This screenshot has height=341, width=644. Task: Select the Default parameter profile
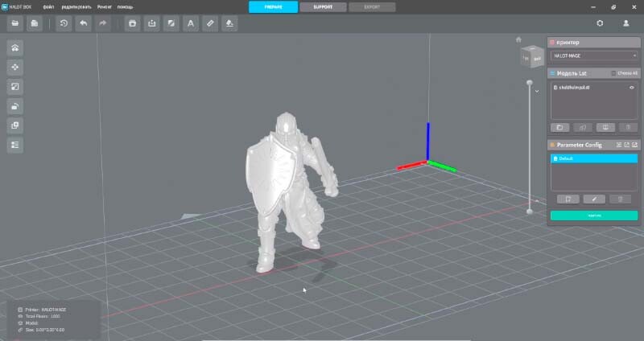point(594,158)
